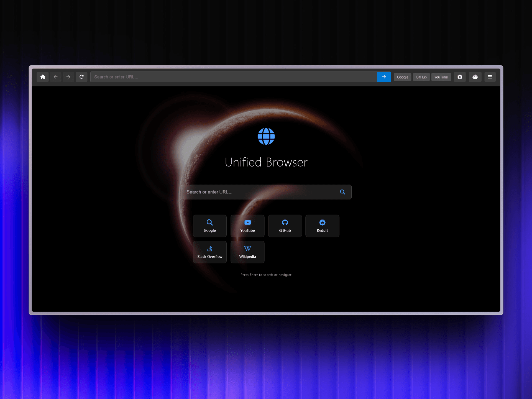Image resolution: width=532 pixels, height=399 pixels.
Task: Click the center 'Search or enter URL' field
Action: pyautogui.click(x=258, y=192)
